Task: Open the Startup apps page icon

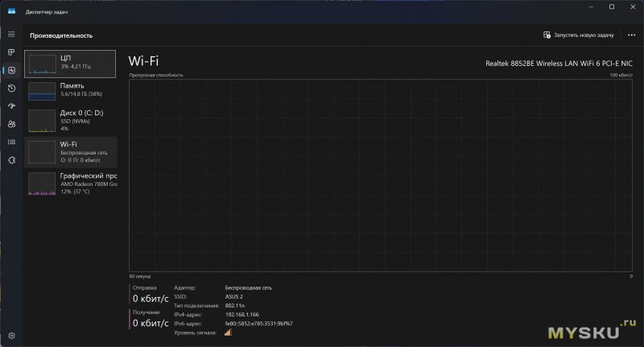Action: coord(11,106)
